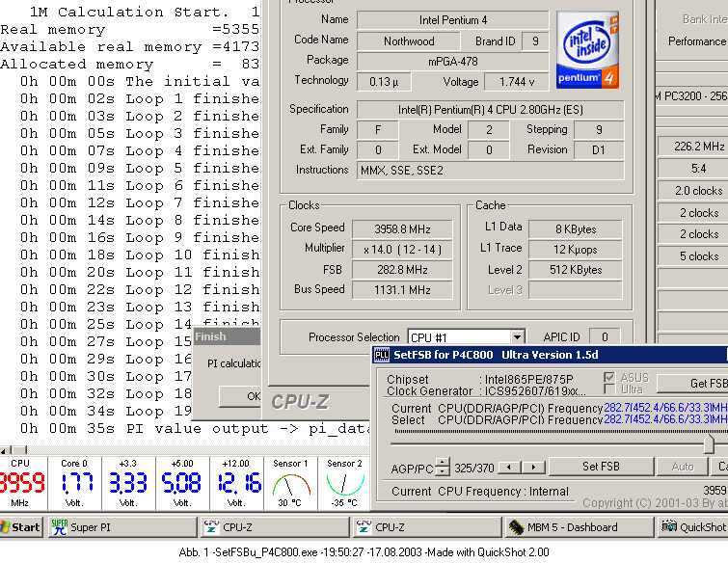
Task: Click the Multiplier value x 14.0
Action: point(402,250)
